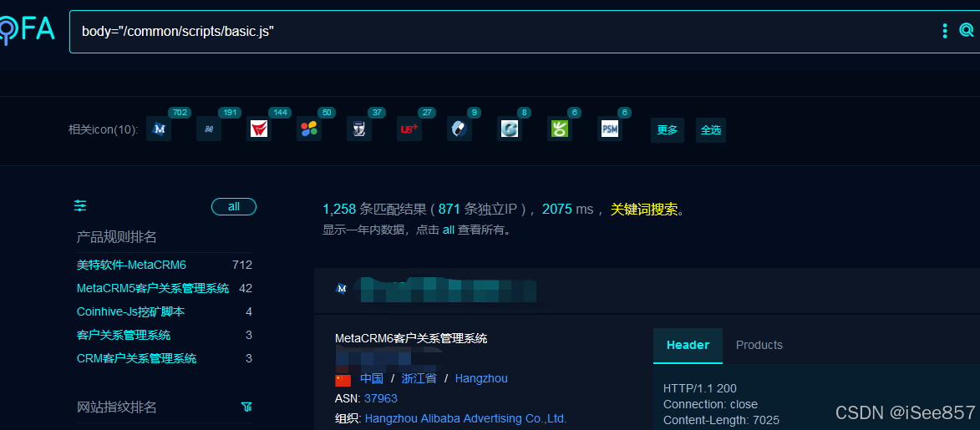The image size is (980, 430).
Task: Click the 712 count beside MetaCRM6
Action: click(242, 265)
